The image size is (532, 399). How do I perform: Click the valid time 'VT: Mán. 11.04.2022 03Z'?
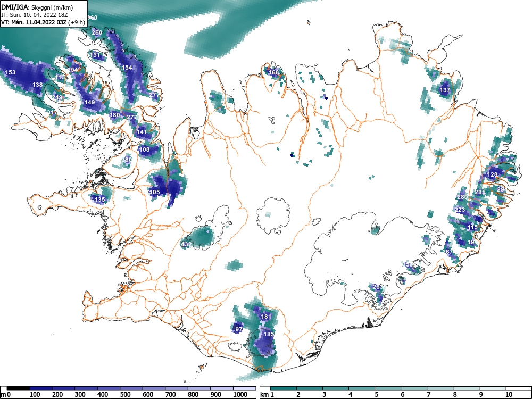click(34, 23)
